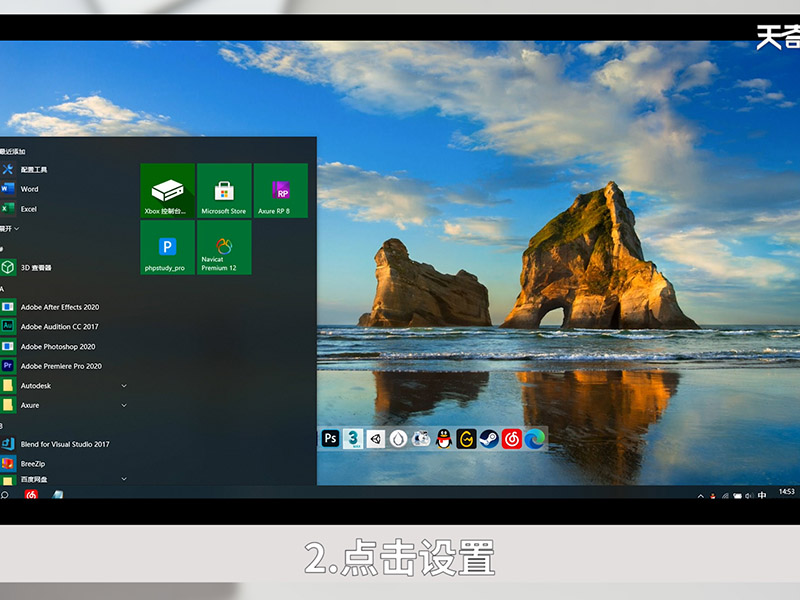Open the 14:53 taskbar clock
Image resolution: width=800 pixels, height=600 pixels.
[786, 492]
